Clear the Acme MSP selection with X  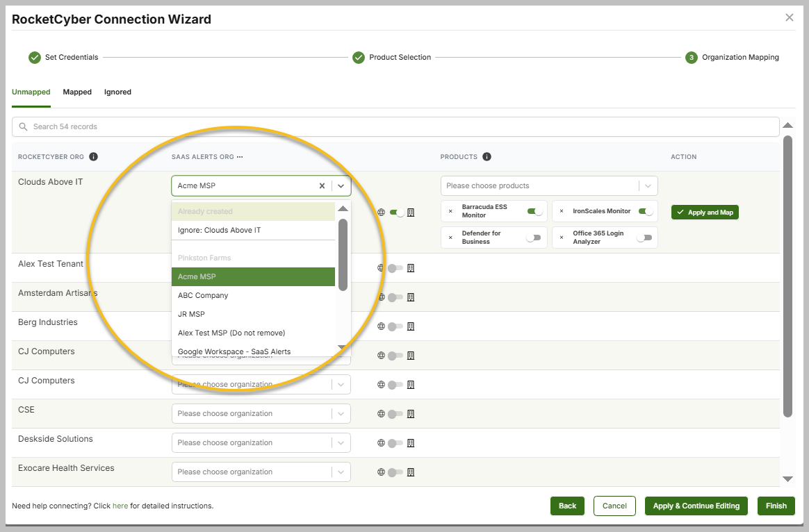tap(322, 186)
